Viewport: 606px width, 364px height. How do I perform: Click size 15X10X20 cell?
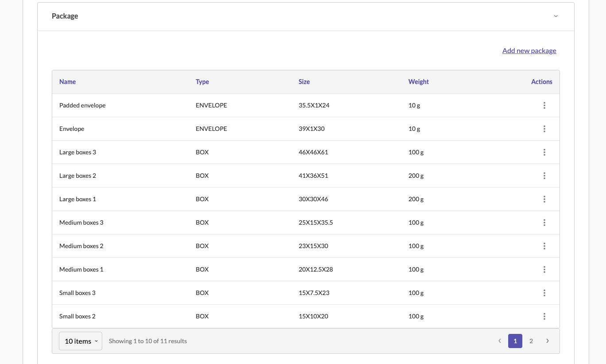(313, 316)
